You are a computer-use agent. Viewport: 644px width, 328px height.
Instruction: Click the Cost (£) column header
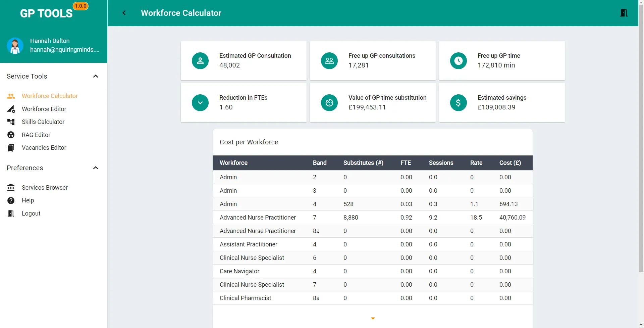pos(510,163)
